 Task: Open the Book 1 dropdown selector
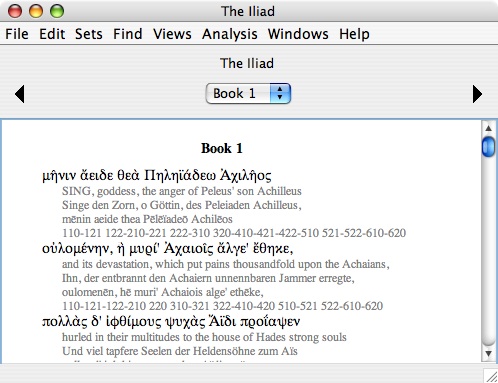point(248,93)
